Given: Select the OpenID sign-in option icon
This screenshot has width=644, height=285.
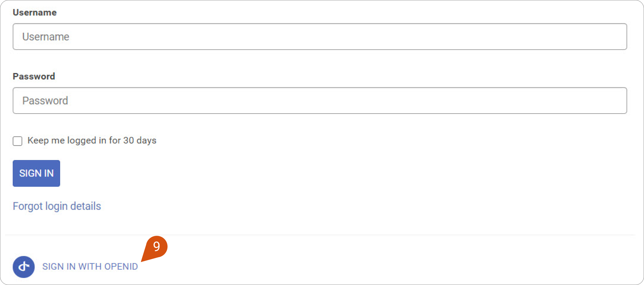Looking at the screenshot, I should coord(23,267).
